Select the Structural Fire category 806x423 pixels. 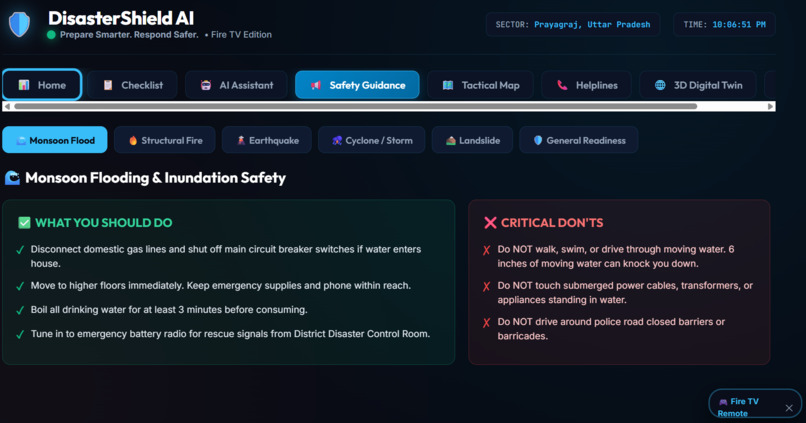(x=164, y=140)
